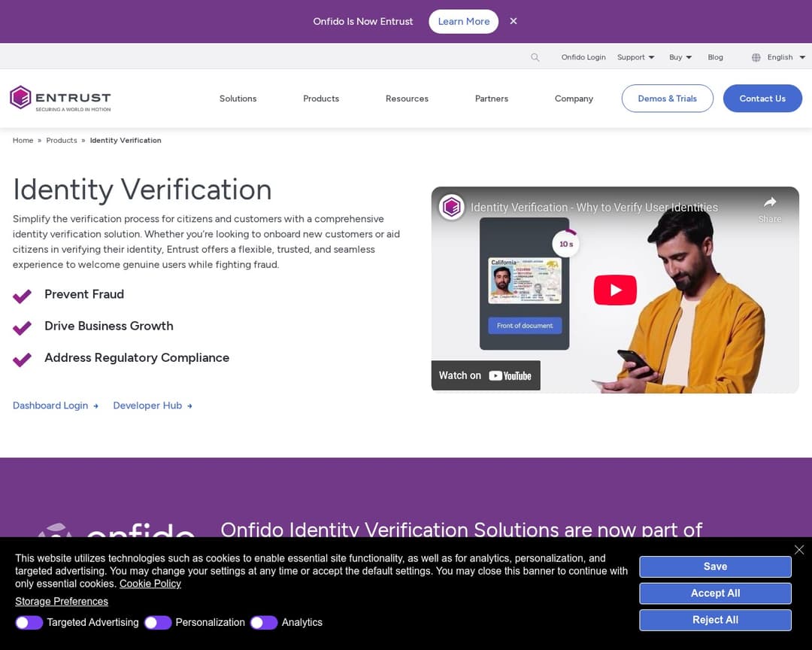Click Watch on YouTube button
This screenshot has width=812, height=650.
[486, 375]
